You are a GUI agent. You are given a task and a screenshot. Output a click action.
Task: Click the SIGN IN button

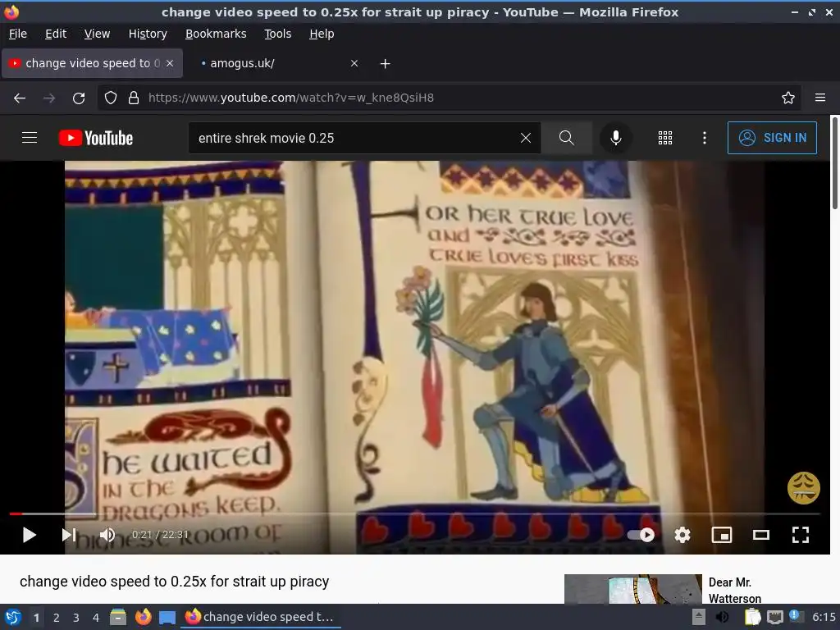click(772, 138)
